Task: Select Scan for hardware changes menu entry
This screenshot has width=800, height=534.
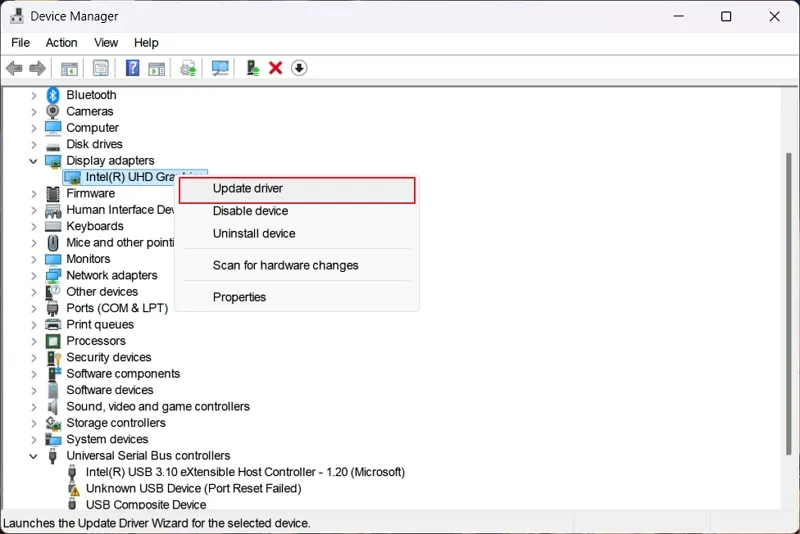Action: 297,265
